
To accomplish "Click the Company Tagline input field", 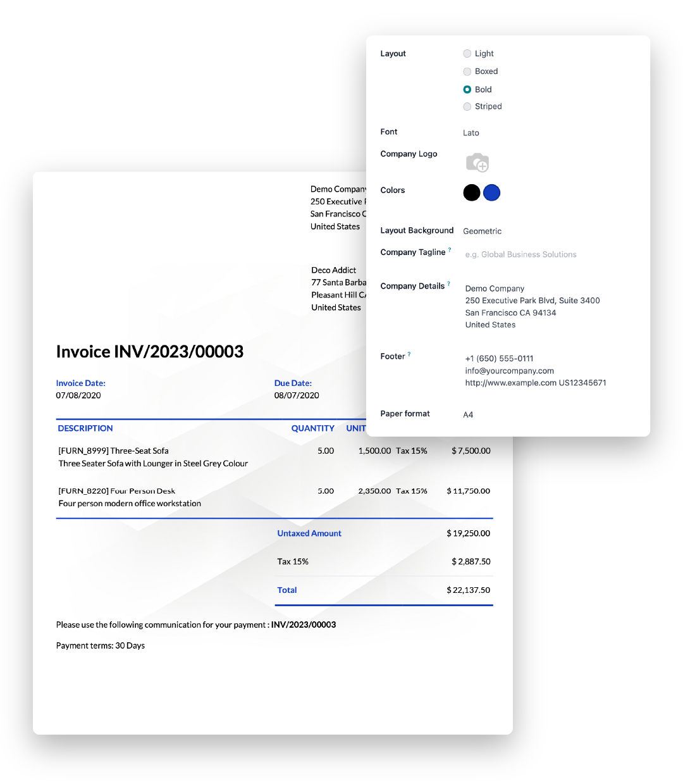I will pyautogui.click(x=521, y=254).
